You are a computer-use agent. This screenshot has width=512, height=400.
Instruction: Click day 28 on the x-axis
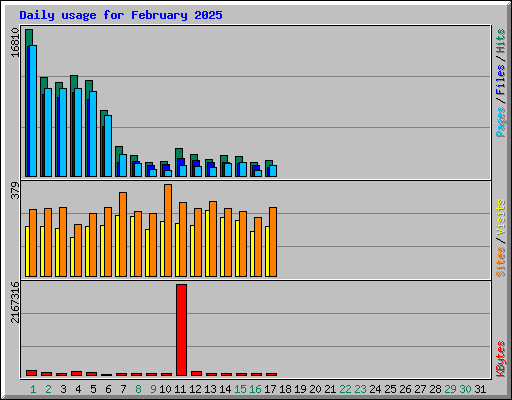tap(435, 389)
